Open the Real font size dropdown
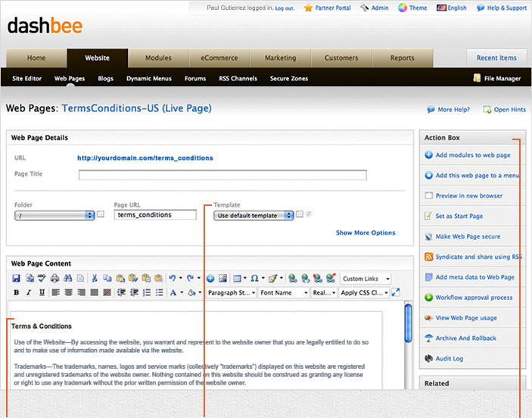 click(x=324, y=293)
